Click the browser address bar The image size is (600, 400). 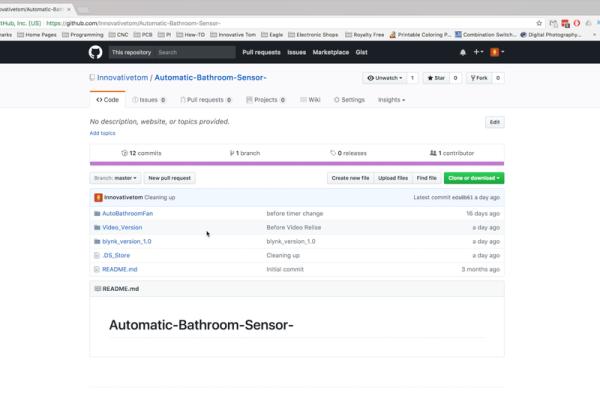click(x=291, y=23)
